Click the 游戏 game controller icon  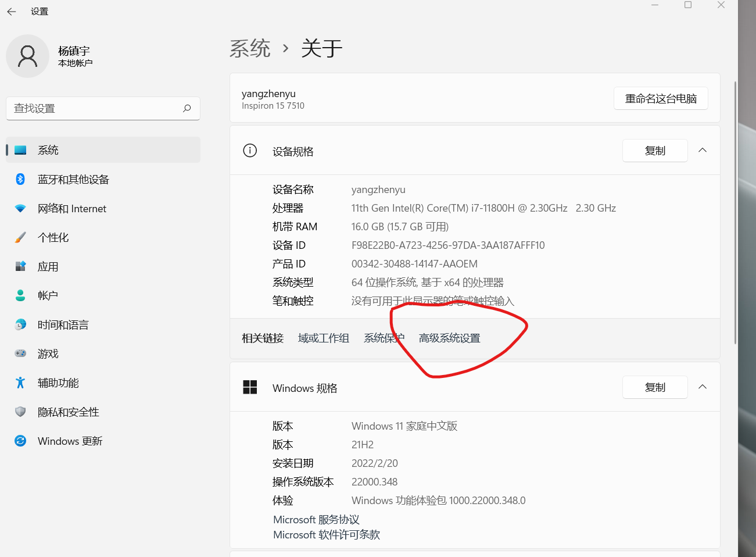click(x=20, y=354)
